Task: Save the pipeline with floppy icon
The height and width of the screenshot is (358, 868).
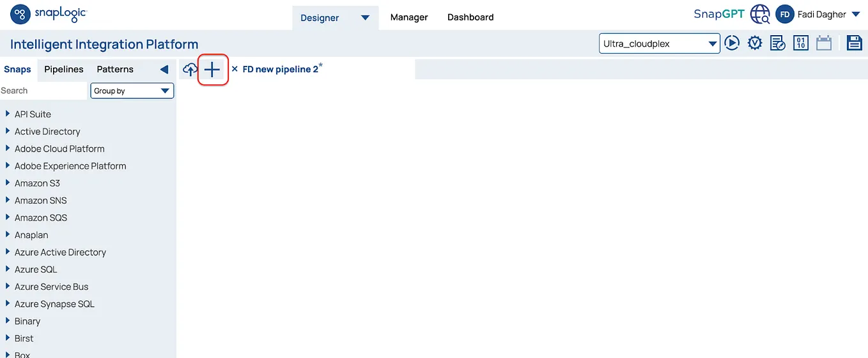Action: coord(854,43)
